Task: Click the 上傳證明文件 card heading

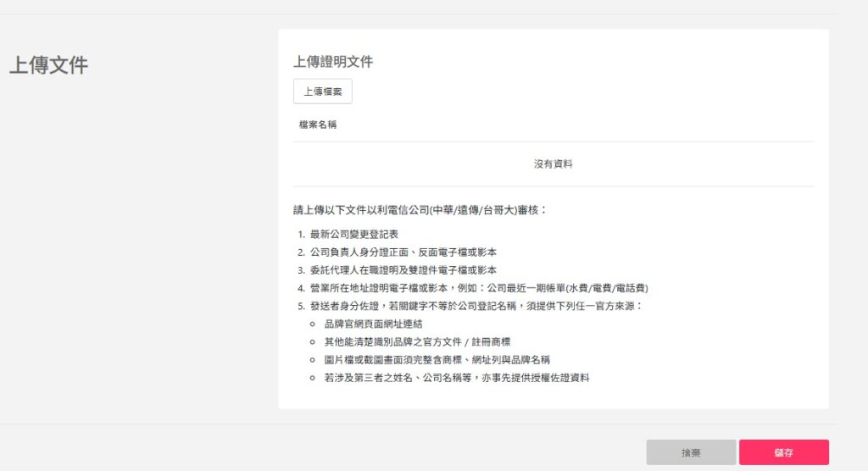Action: (x=333, y=62)
